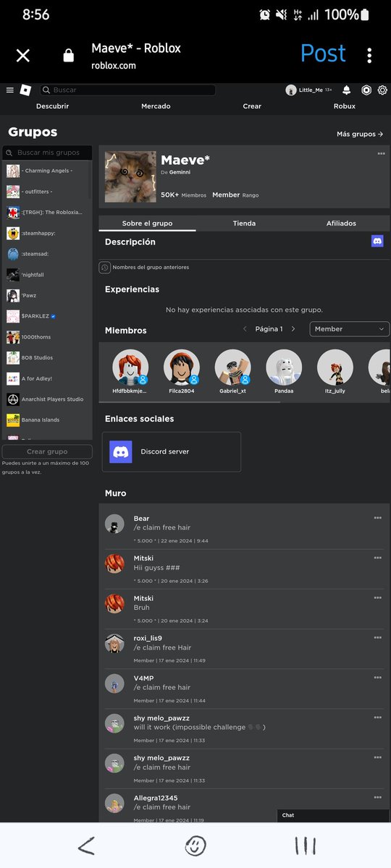The width and height of the screenshot is (391, 868).
Task: Open Mercado in top navigation
Action: (x=156, y=106)
